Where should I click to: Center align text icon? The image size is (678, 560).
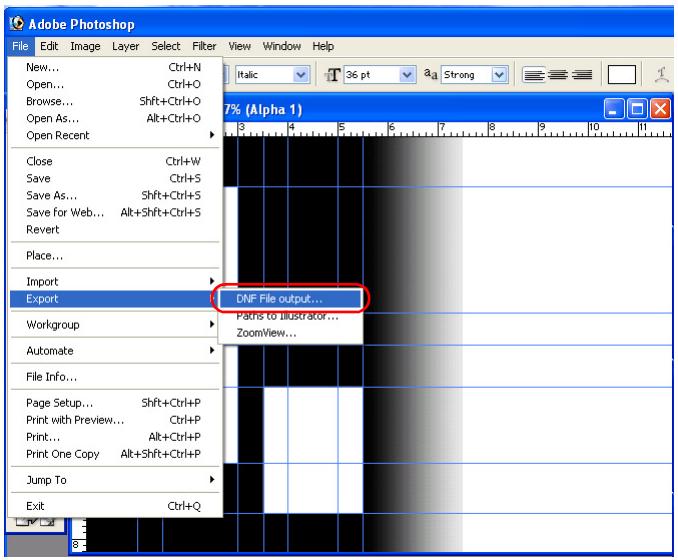(x=558, y=75)
